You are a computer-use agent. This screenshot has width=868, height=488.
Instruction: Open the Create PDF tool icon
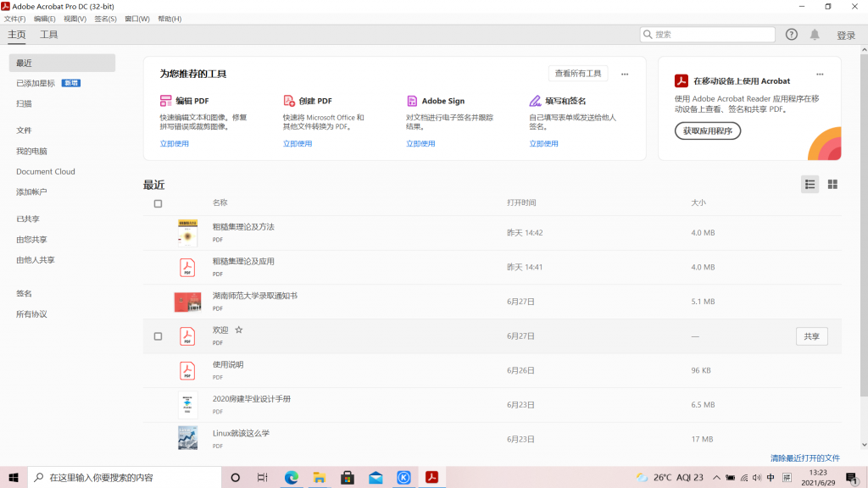click(x=289, y=101)
